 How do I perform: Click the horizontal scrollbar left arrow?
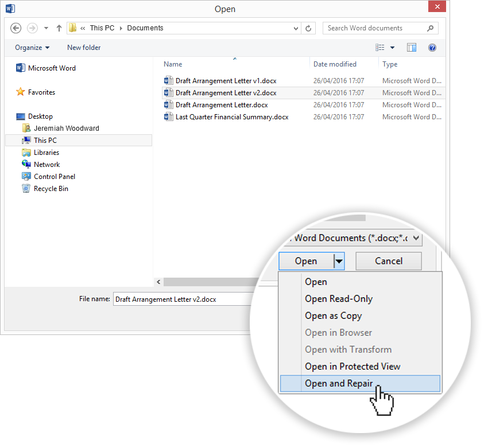[x=158, y=282]
